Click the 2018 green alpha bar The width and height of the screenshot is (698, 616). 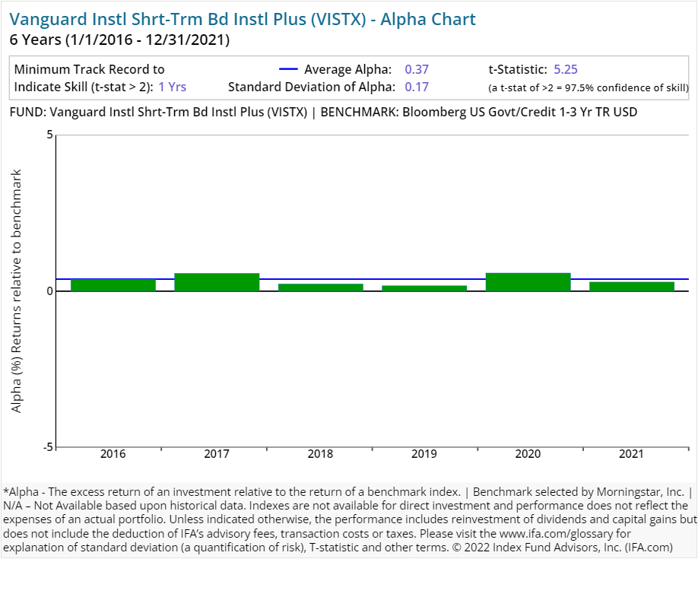coord(321,287)
